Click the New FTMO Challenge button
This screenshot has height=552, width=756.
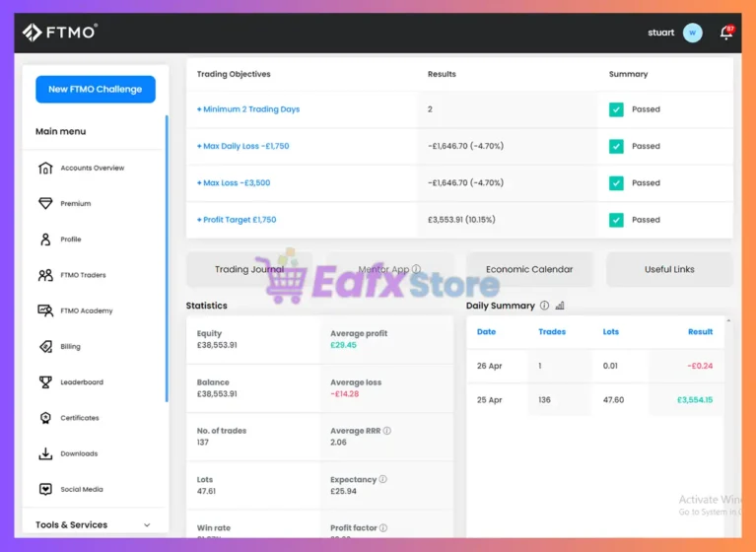96,89
